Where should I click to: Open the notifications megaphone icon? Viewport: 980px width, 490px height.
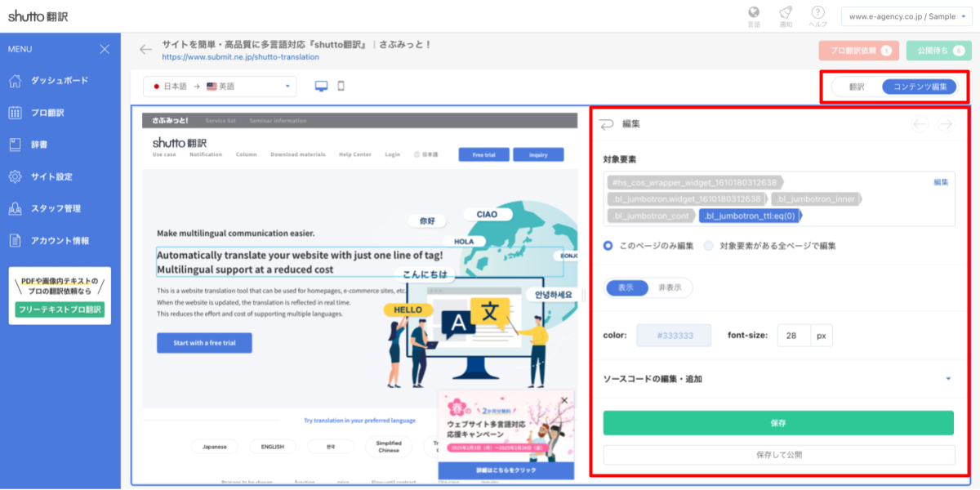[x=786, y=12]
